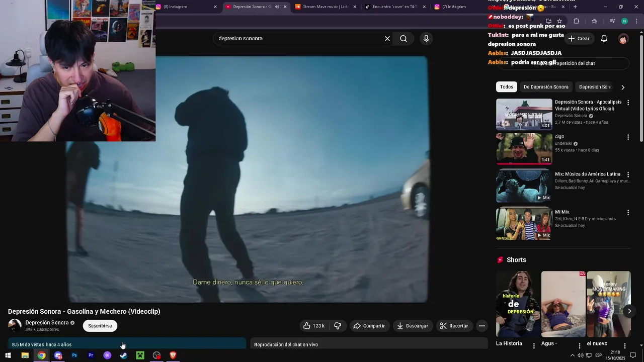Open 'Reproducción del chat en vivo' panel
Viewport: 644px width, 362px height.
click(x=369, y=344)
